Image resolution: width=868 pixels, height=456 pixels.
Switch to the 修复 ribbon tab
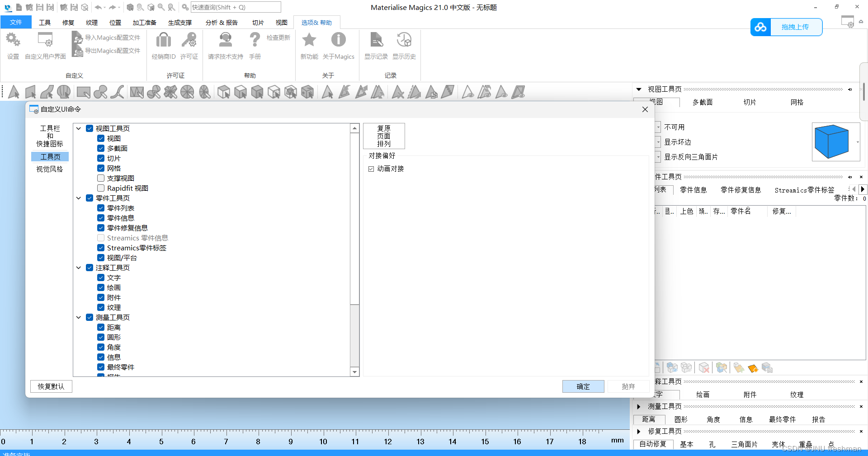coord(68,23)
